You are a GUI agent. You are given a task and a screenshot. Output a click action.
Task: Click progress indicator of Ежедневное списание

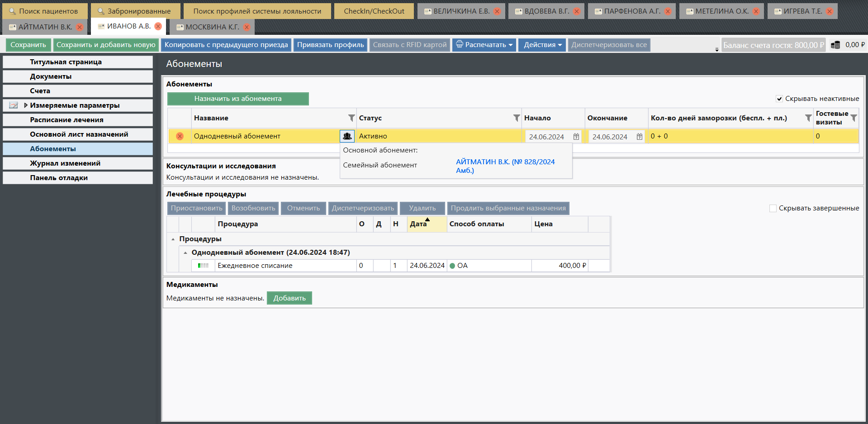203,266
